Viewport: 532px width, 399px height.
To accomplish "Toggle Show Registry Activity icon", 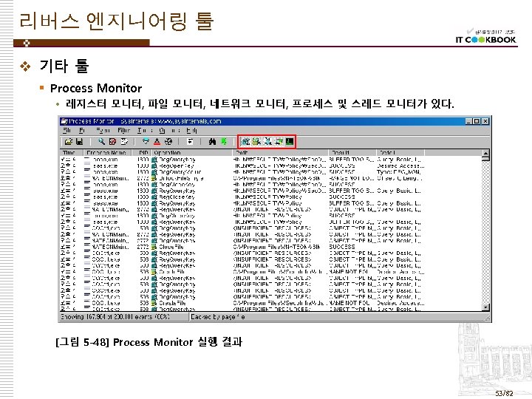I will pyautogui.click(x=245, y=141).
